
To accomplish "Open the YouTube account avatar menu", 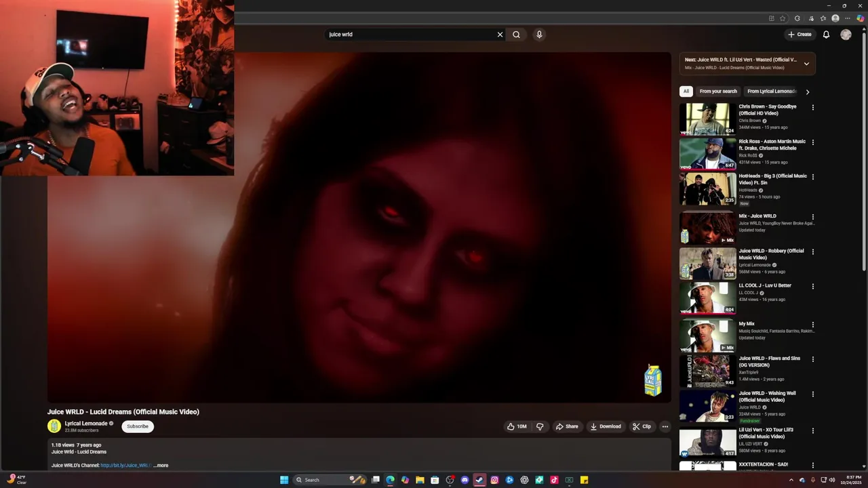I will pyautogui.click(x=846, y=35).
